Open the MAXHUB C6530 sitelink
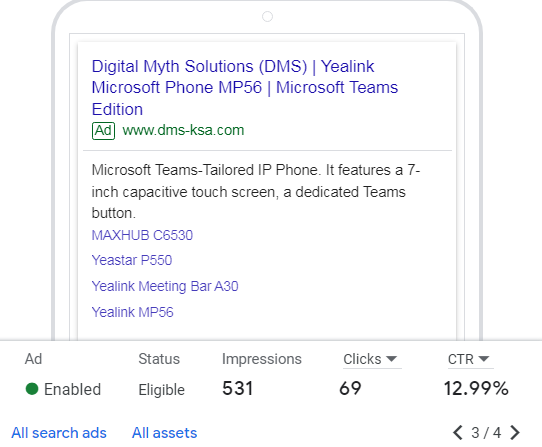Screen dimensions: 542x447 tap(142, 235)
